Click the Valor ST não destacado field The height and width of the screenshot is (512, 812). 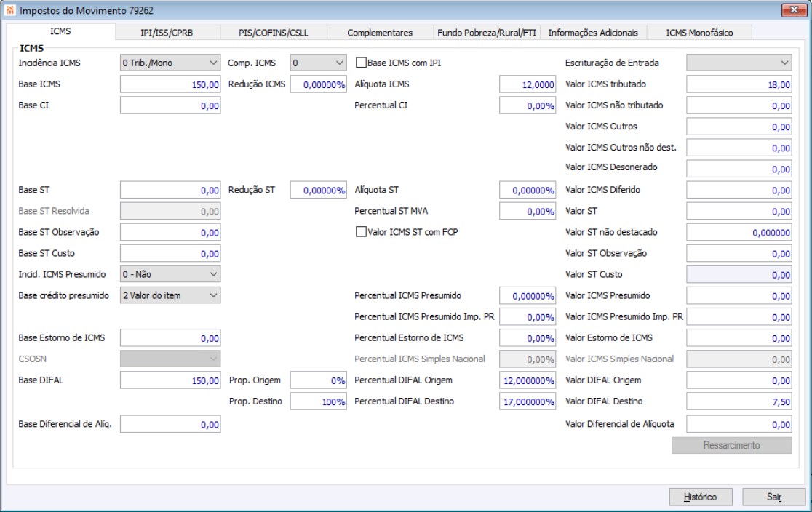739,233
